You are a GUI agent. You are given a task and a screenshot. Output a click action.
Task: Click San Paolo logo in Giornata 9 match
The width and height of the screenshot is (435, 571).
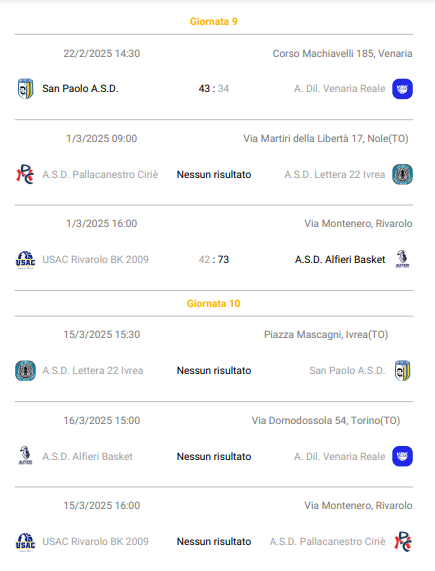[x=25, y=88]
